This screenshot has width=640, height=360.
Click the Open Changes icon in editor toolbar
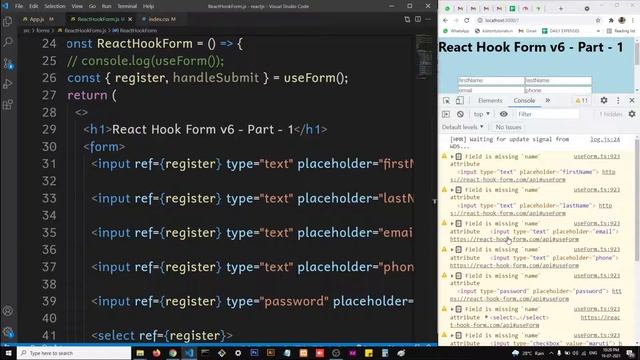[407, 19]
